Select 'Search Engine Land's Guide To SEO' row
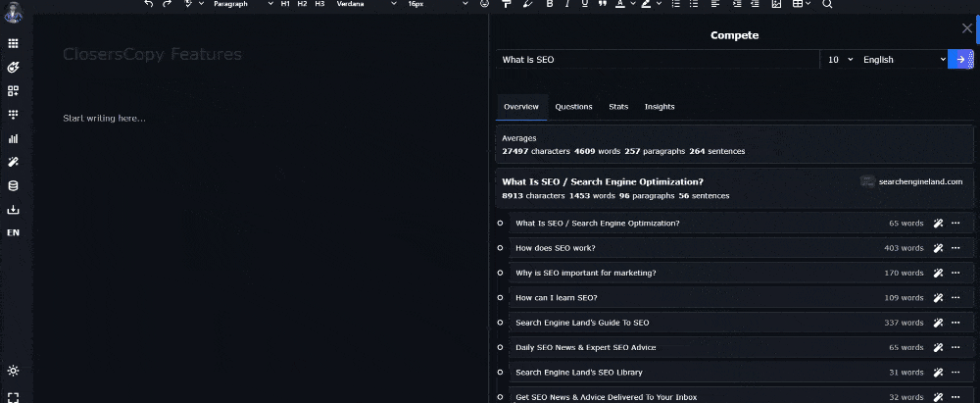The width and height of the screenshot is (980, 403). (741, 323)
